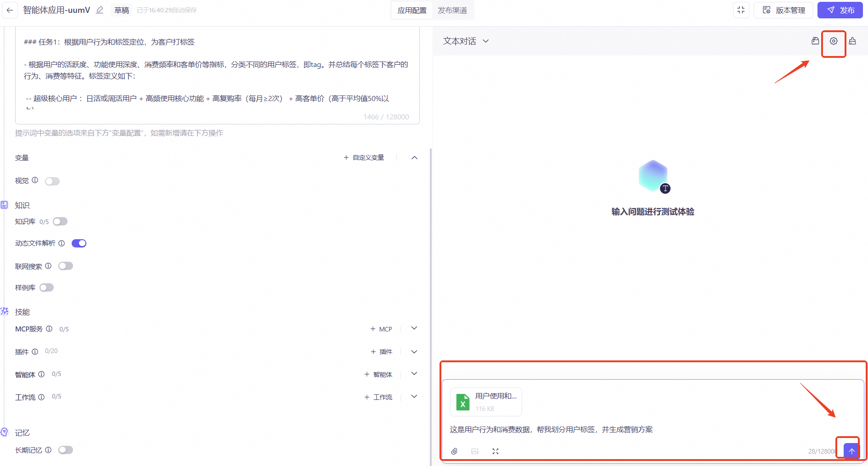
Task: Clear conversation with broom icon
Action: 852,41
